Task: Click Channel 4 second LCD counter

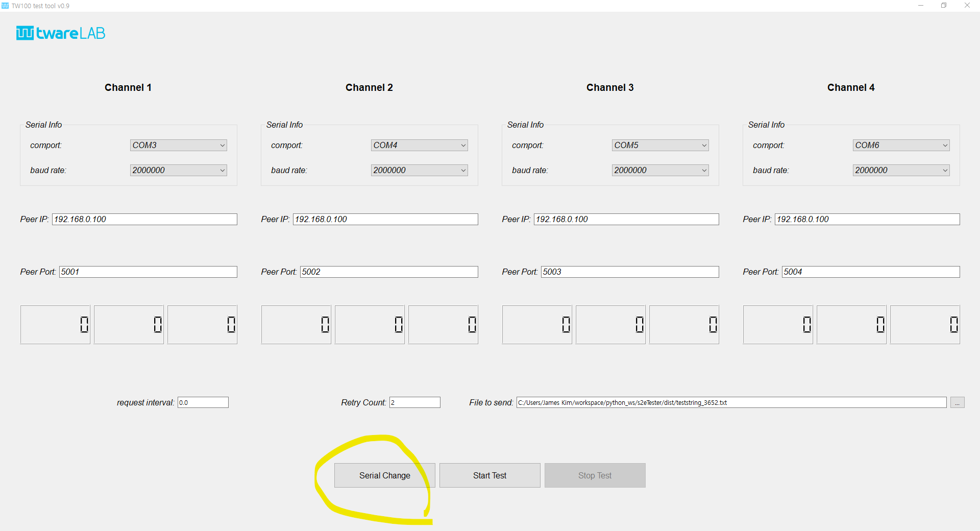Action: (x=851, y=325)
